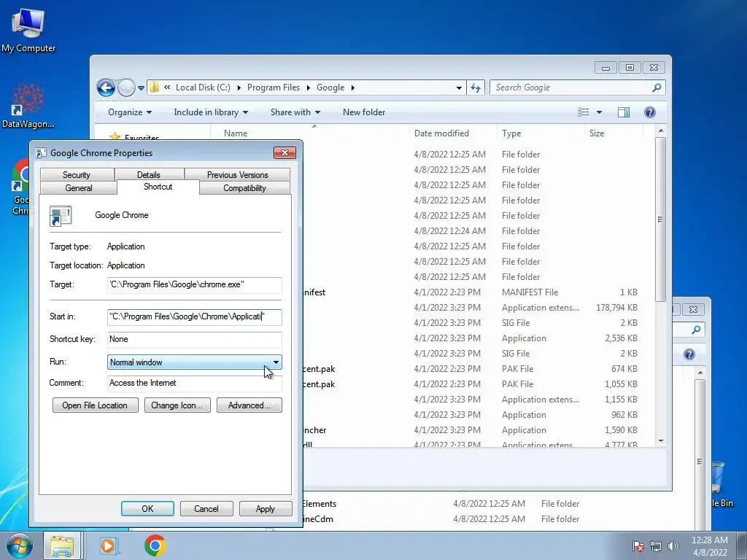Click Explorer back navigation arrow
Screen dimensions: 747x560
coord(106,87)
